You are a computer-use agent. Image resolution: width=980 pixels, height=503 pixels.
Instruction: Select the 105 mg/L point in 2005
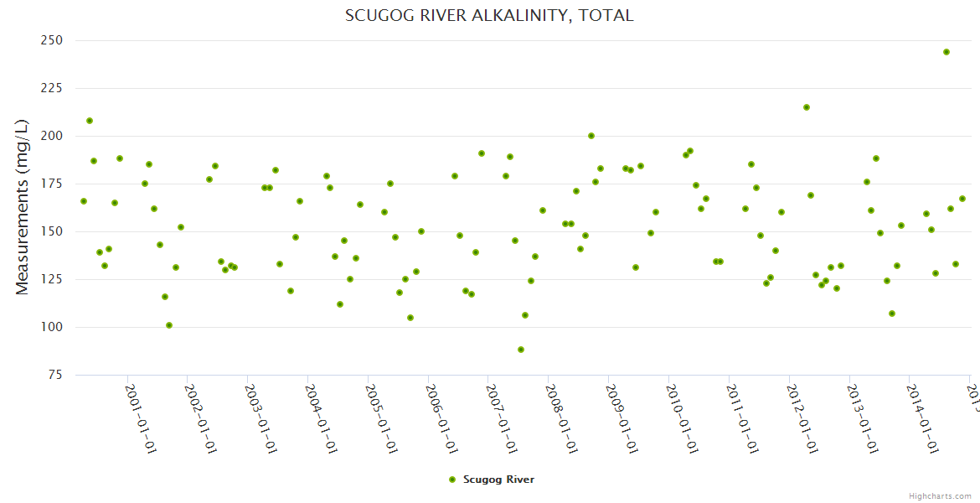(410, 318)
